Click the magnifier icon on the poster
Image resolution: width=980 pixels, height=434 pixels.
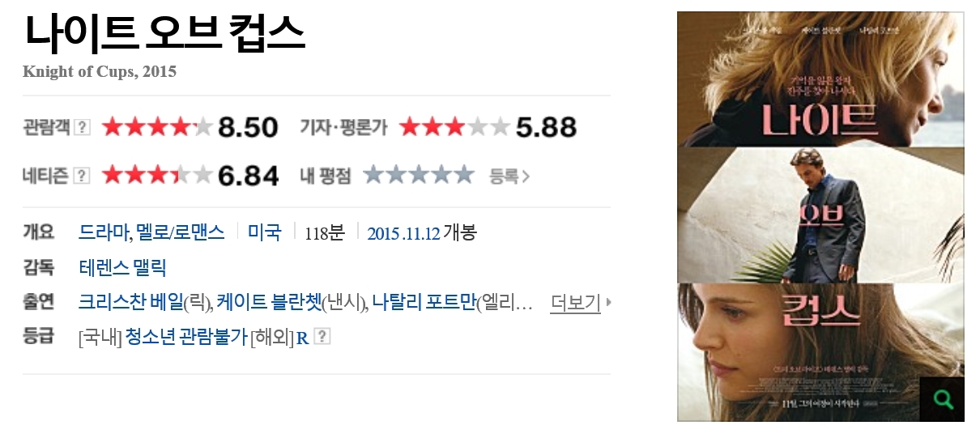943,398
